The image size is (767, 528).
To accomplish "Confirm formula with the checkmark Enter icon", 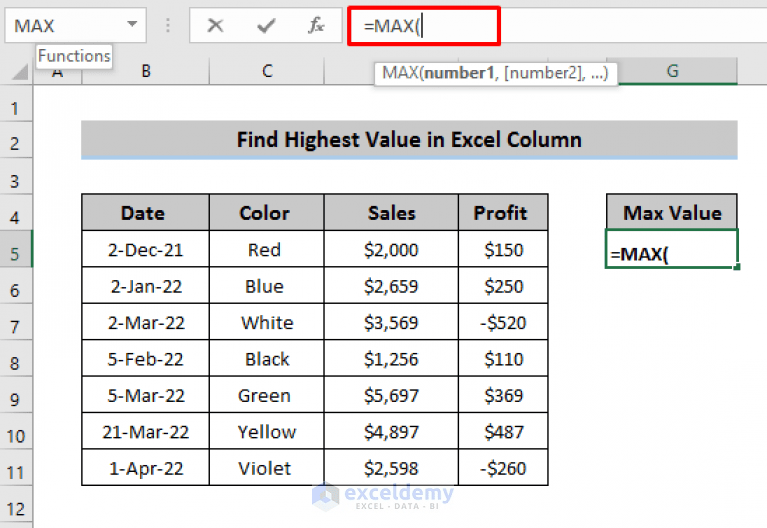I will coord(266,25).
